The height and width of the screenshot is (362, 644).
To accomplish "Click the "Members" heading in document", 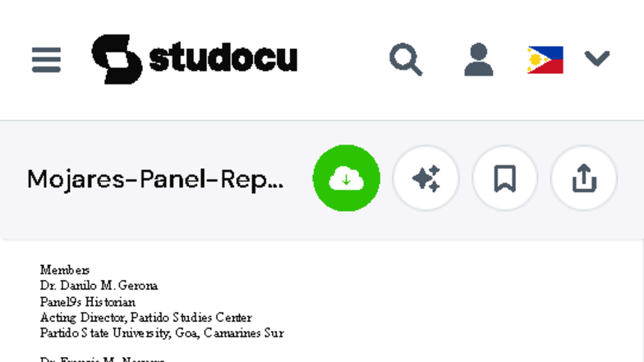I will (x=65, y=270).
